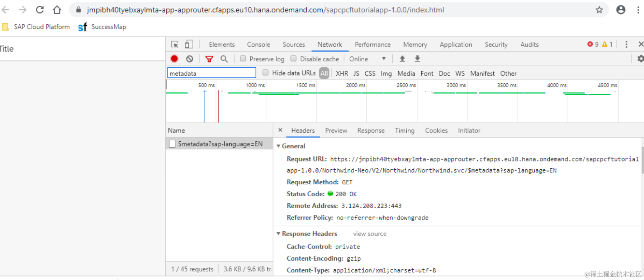Clear the network log icon

tap(190, 59)
